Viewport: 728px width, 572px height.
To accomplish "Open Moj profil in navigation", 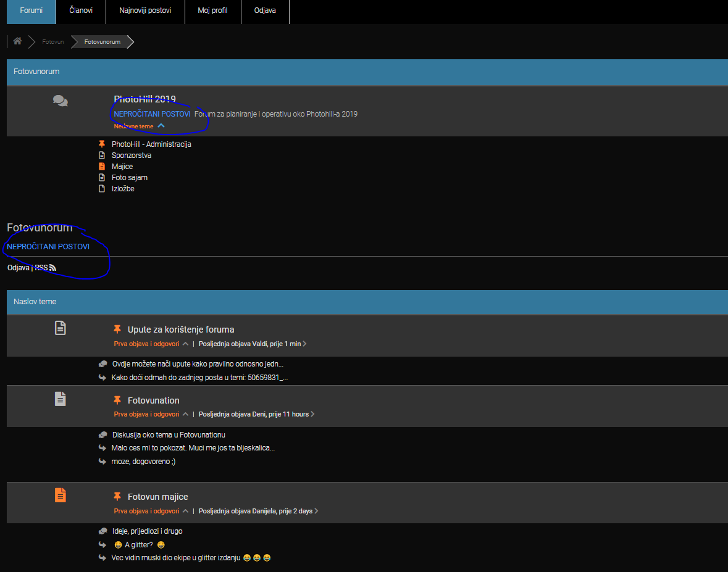I will tap(212, 10).
